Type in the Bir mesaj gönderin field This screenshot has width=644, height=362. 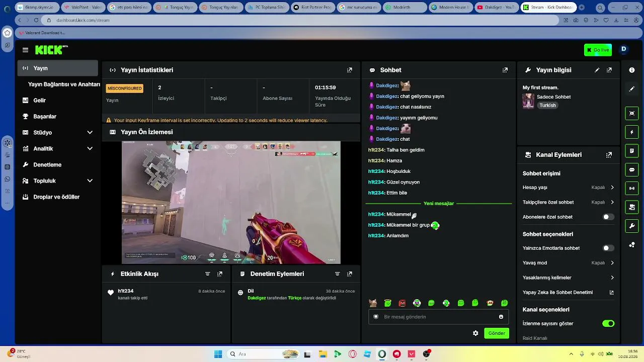tap(439, 317)
